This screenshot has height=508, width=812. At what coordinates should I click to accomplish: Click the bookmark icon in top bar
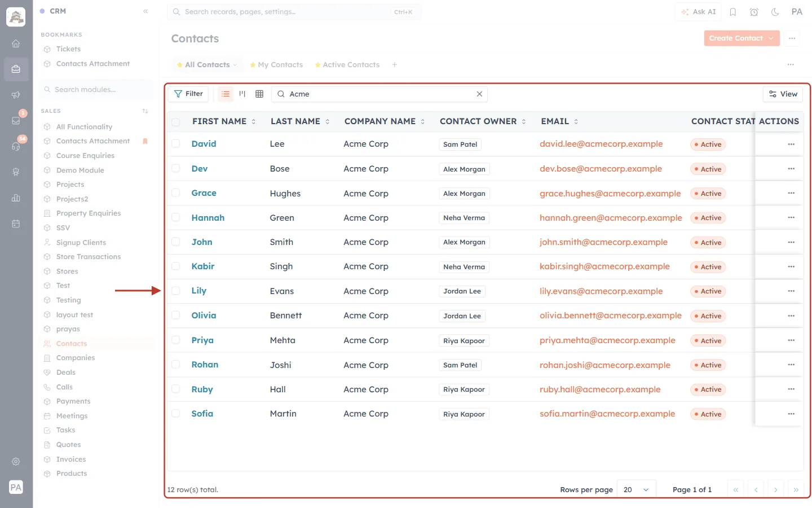(733, 12)
